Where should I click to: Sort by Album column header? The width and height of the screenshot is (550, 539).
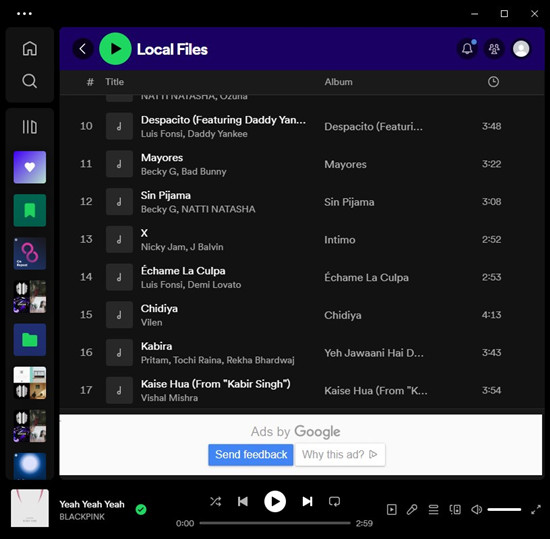pyautogui.click(x=338, y=82)
